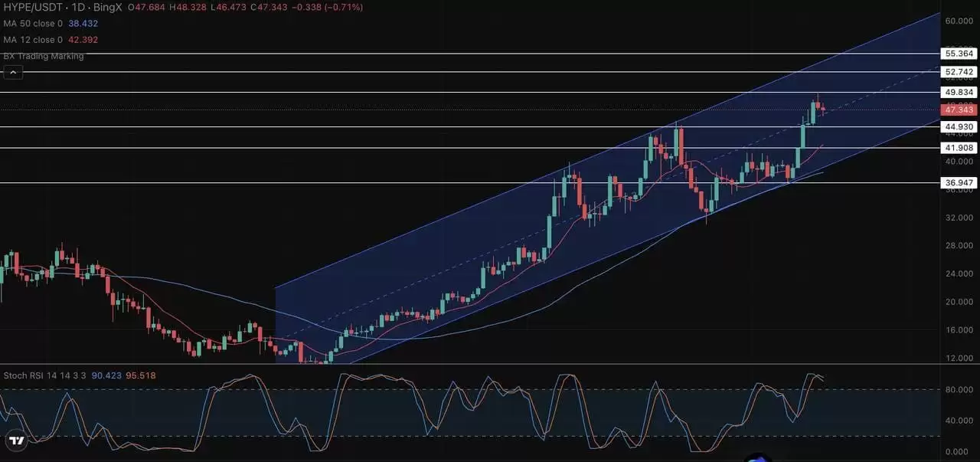Viewport: 980px width, 462px height.
Task: Click the 41.908 price level label
Action: (959, 148)
